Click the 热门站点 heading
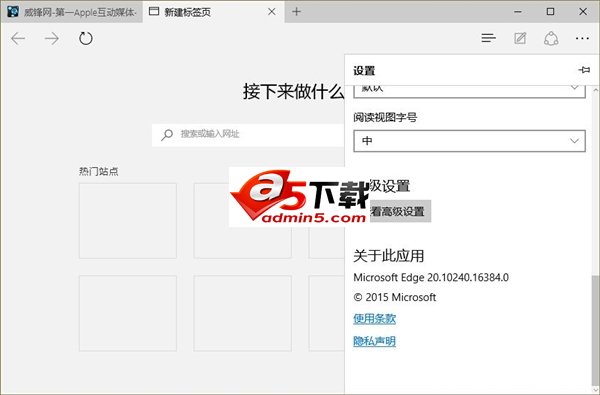600x395 pixels. [x=98, y=171]
